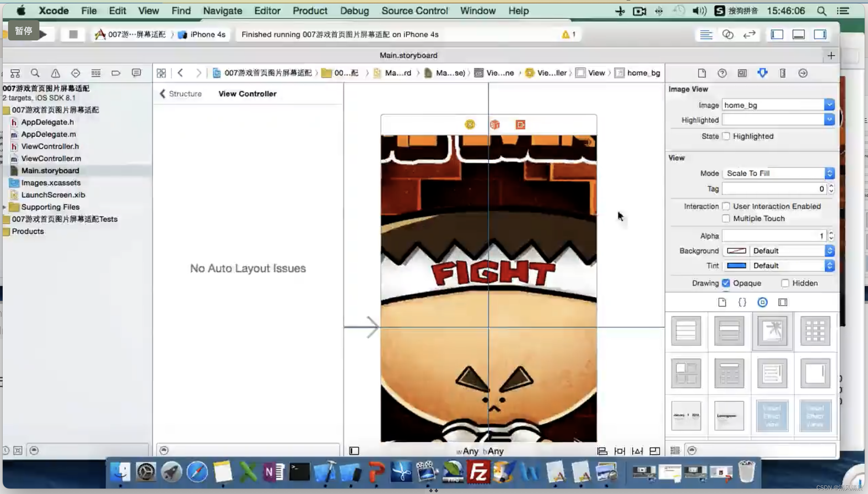The height and width of the screenshot is (494, 868).
Task: Show the Object library
Action: (x=762, y=302)
